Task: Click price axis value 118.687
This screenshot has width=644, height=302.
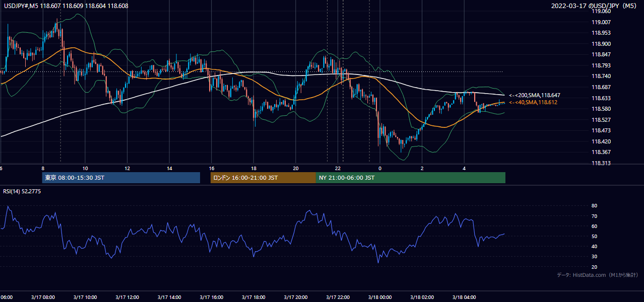Action: pyautogui.click(x=602, y=87)
